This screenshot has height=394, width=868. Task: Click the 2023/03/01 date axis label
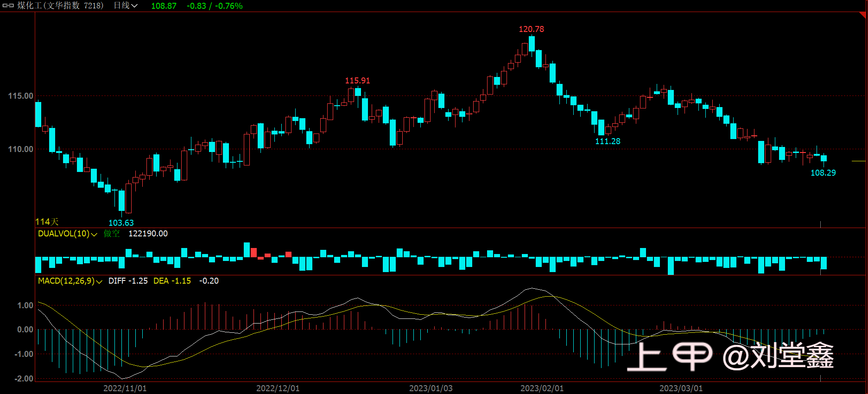681,388
